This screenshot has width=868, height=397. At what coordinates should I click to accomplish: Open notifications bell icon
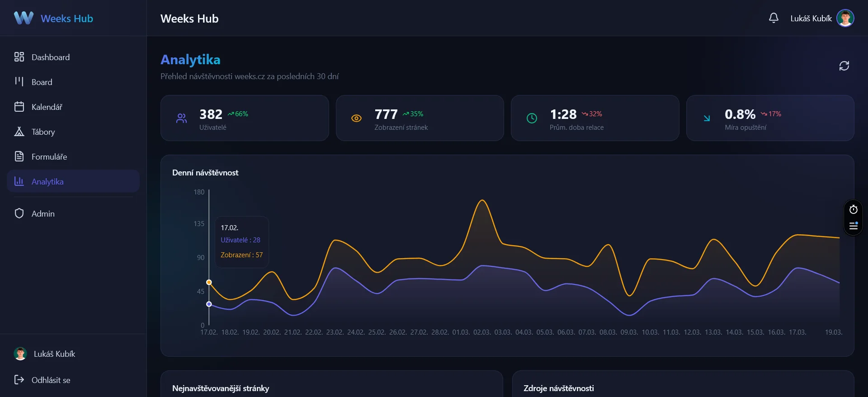(774, 18)
